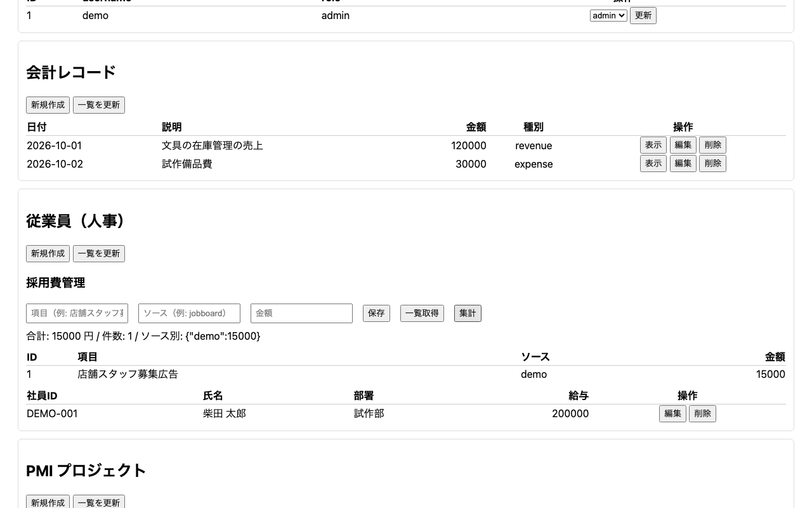This screenshot has width=812, height=508.
Task: Click 一覧取得 in 採用費管理
Action: (x=422, y=313)
